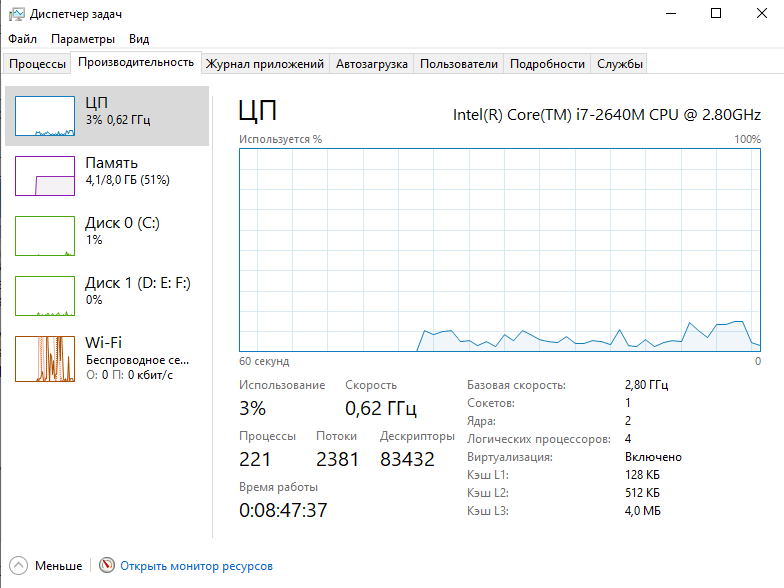Select Диск 1 (D: E: F:) graph thumbnail

45,296
